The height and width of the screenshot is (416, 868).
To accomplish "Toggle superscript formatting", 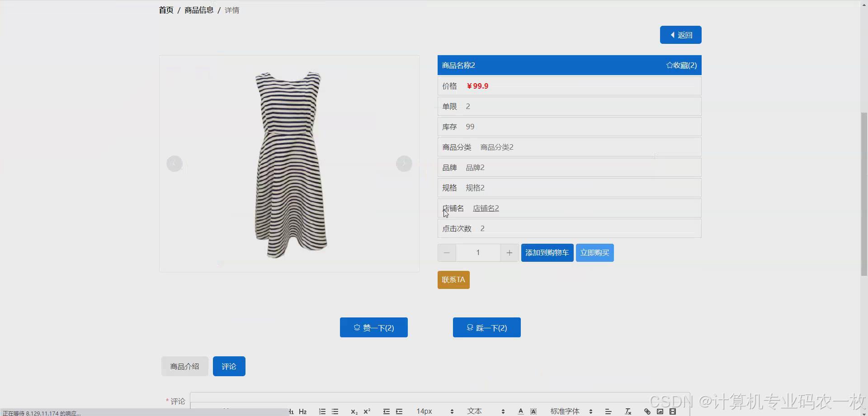I will (367, 411).
